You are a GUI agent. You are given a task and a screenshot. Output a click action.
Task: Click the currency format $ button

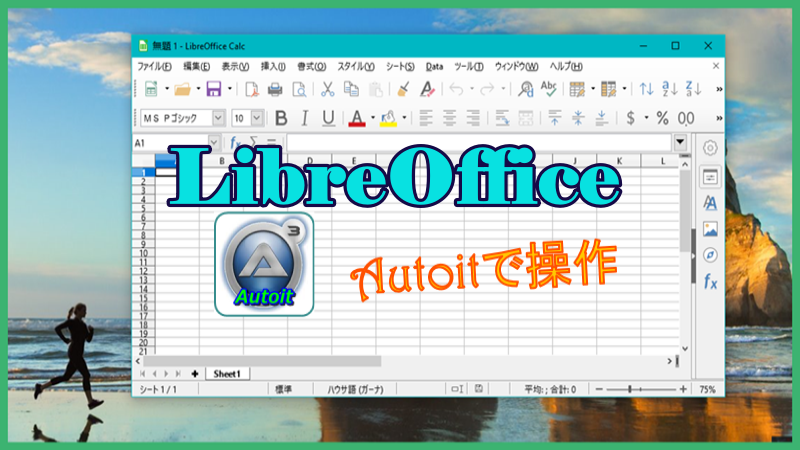pos(631,118)
